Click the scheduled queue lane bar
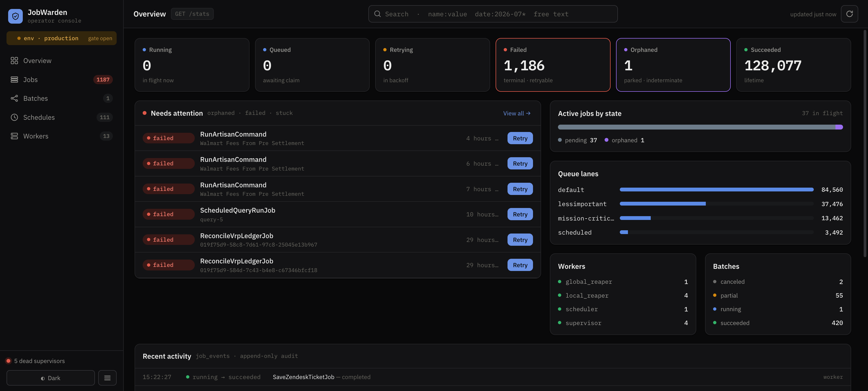The image size is (868, 391). click(x=716, y=232)
